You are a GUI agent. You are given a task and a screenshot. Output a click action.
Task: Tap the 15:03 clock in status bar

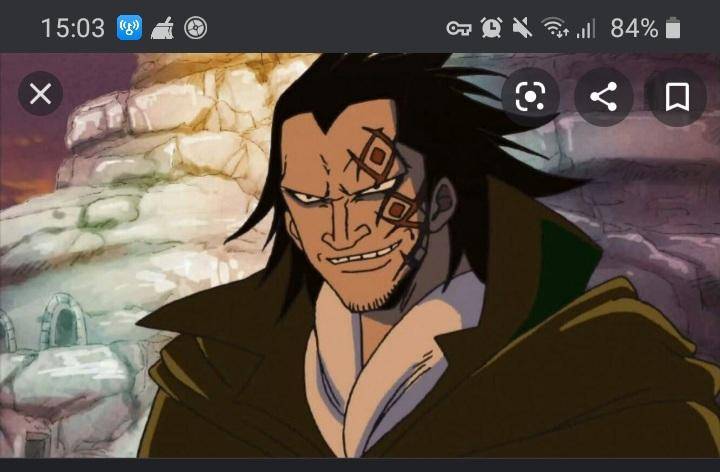coord(73,28)
